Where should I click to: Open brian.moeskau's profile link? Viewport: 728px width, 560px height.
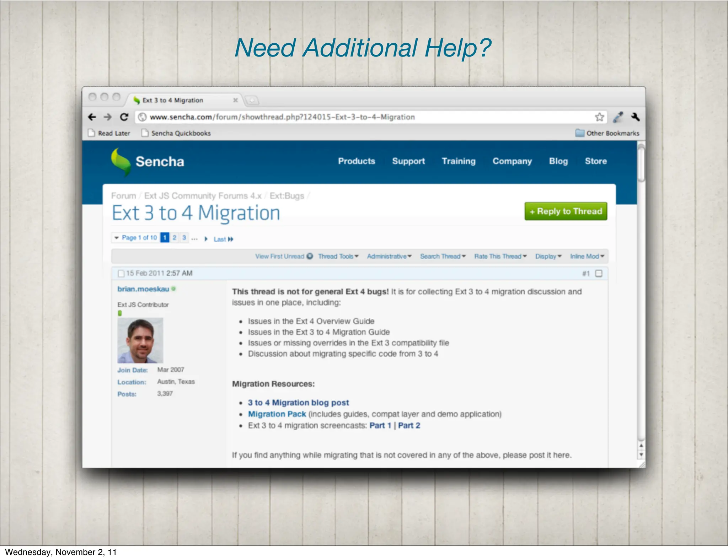(143, 289)
